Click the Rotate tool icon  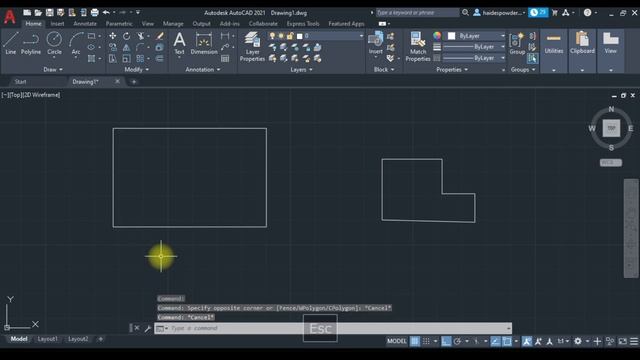pos(127,36)
